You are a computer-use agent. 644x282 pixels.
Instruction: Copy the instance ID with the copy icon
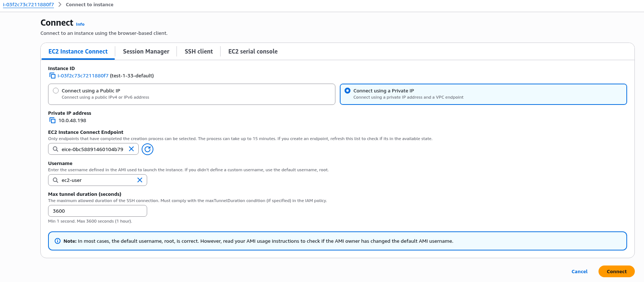(52, 76)
